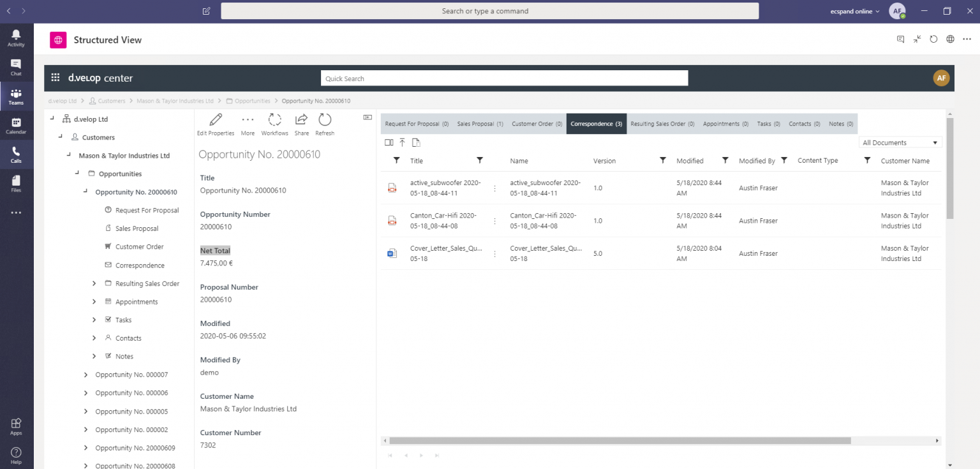Collapse the Opportunities tree node
The height and width of the screenshot is (469, 980).
point(77,174)
